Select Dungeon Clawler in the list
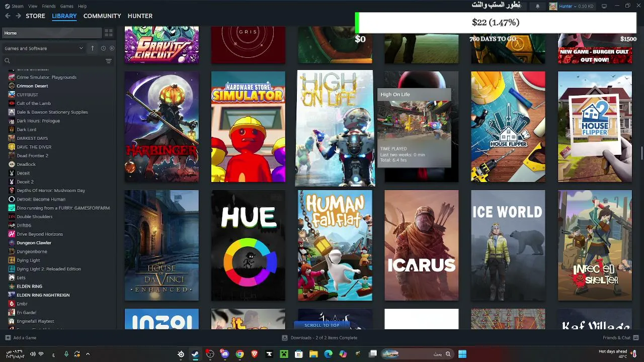Image resolution: width=644 pixels, height=362 pixels. [x=34, y=243]
